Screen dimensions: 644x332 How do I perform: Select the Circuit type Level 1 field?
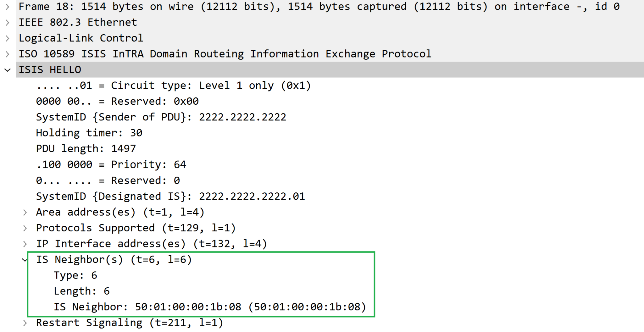tap(173, 85)
